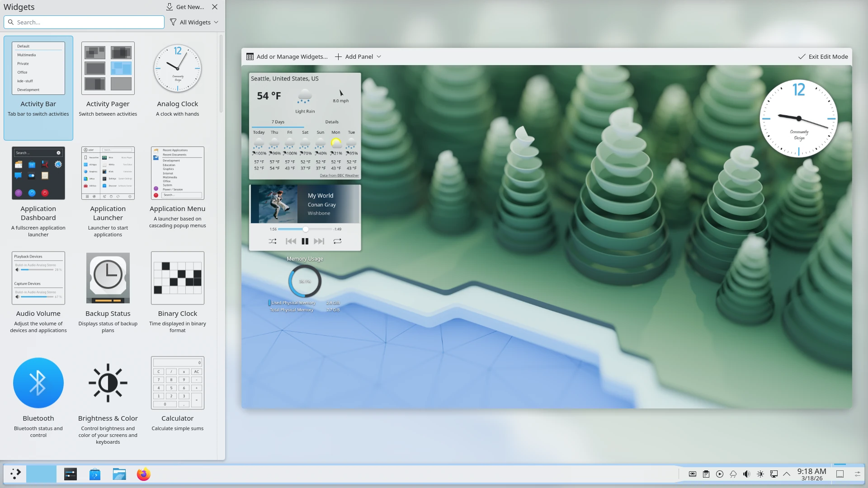Toggle repeat in media player widget

click(337, 241)
